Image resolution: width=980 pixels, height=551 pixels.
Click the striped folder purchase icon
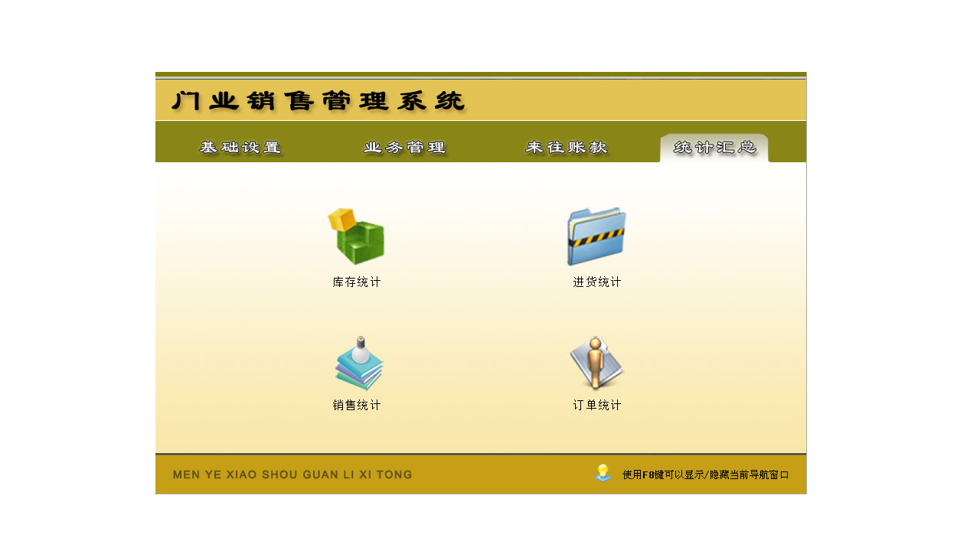[596, 233]
